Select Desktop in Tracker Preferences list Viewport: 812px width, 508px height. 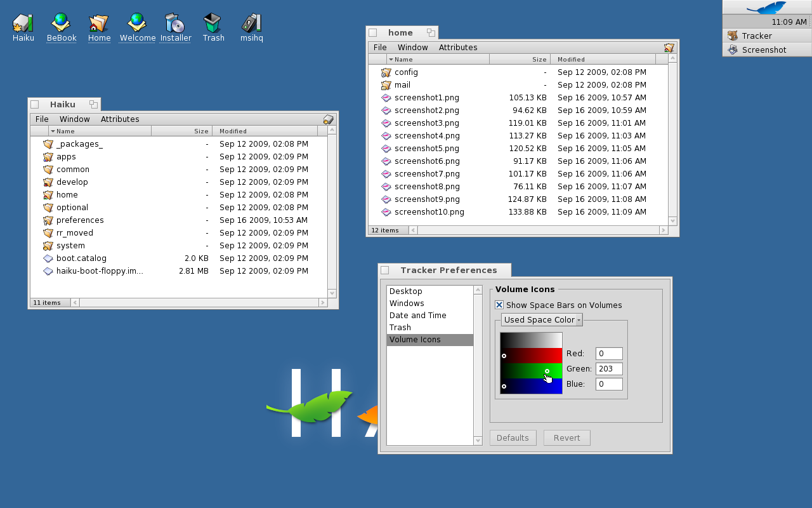pos(430,291)
